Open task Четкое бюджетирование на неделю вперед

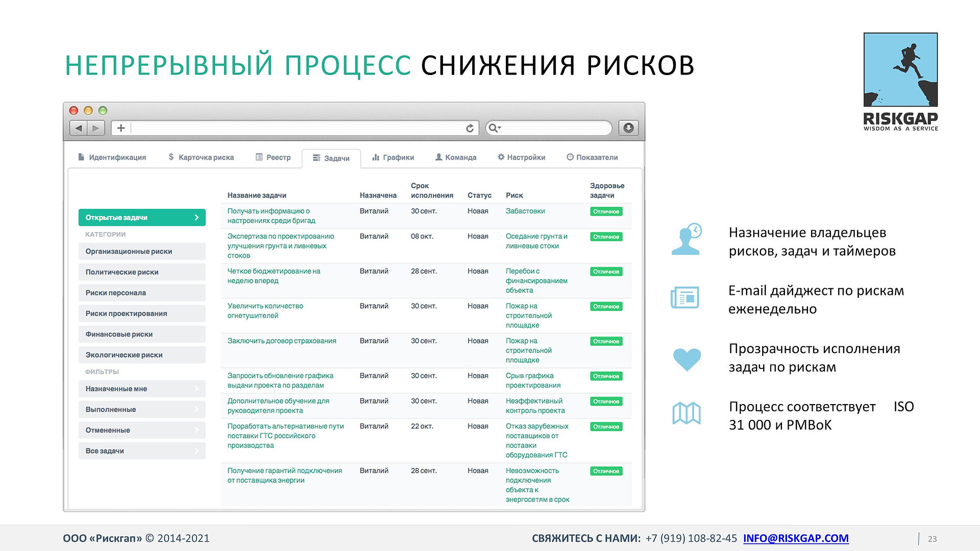tap(274, 276)
